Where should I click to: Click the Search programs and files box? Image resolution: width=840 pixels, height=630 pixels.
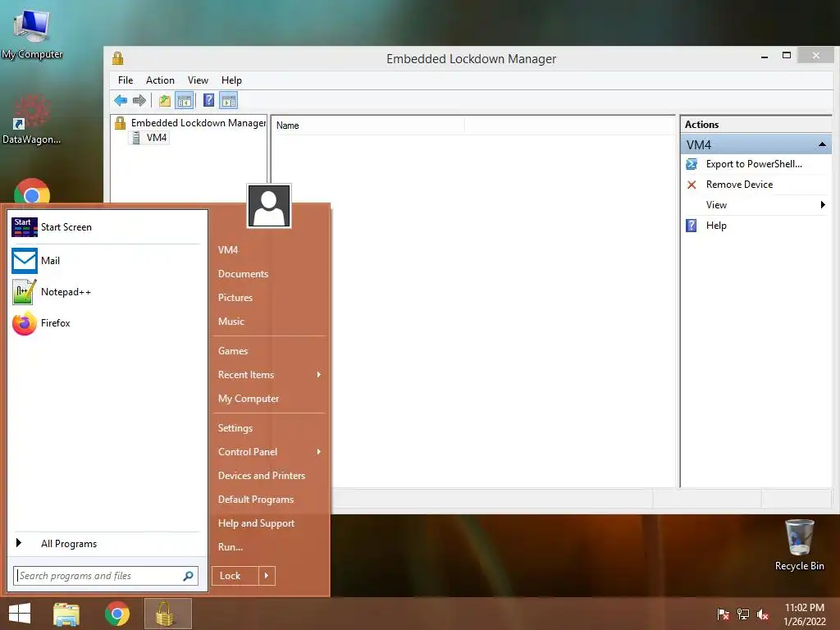click(106, 576)
